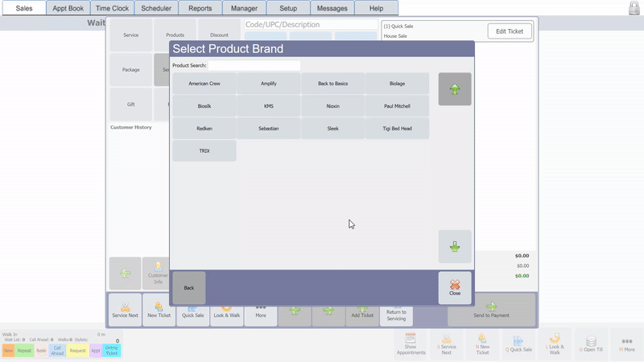Open the Manager tab
The width and height of the screenshot is (644, 362).
click(244, 8)
